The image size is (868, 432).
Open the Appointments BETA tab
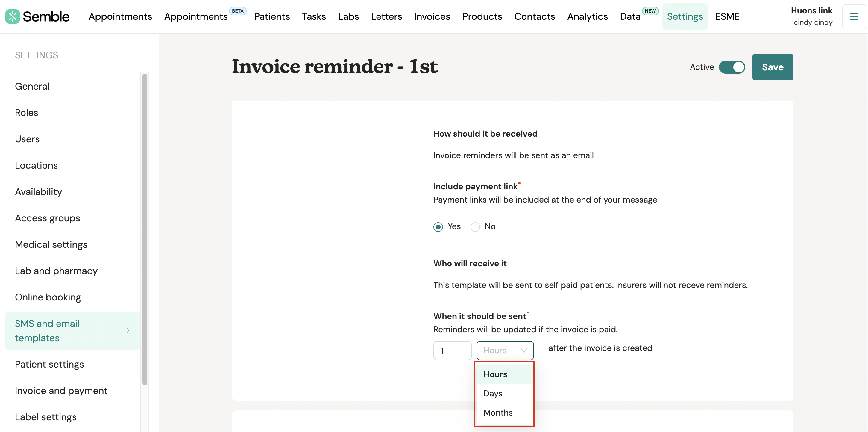tap(196, 16)
